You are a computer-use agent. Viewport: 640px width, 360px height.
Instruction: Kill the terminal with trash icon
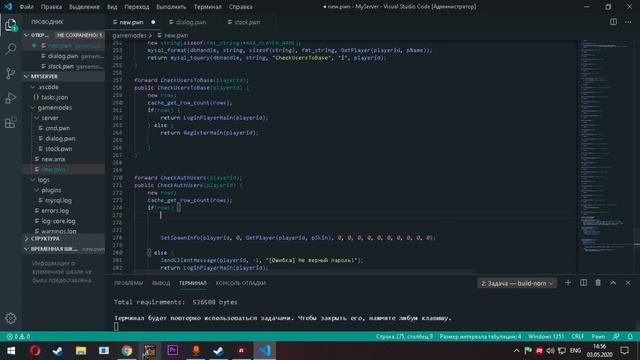(598, 283)
